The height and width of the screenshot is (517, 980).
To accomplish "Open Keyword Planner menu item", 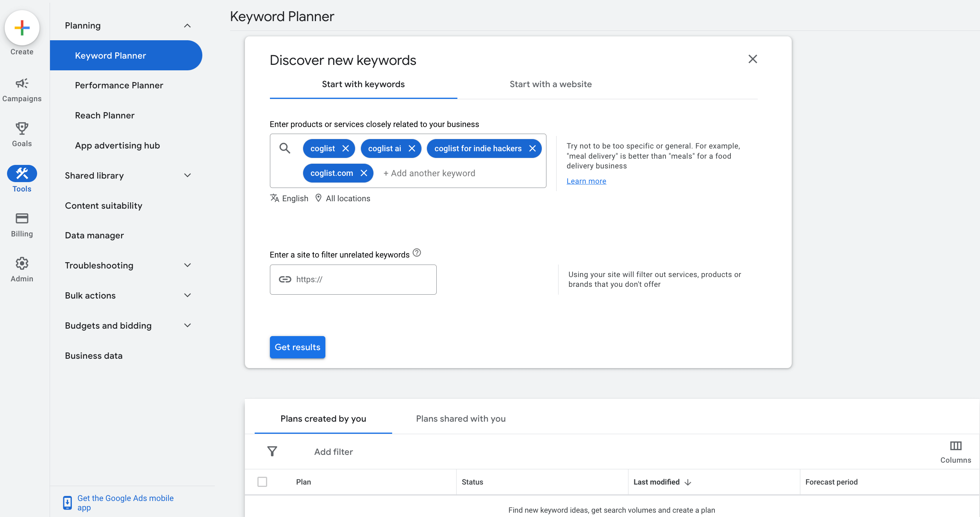I will pos(126,55).
